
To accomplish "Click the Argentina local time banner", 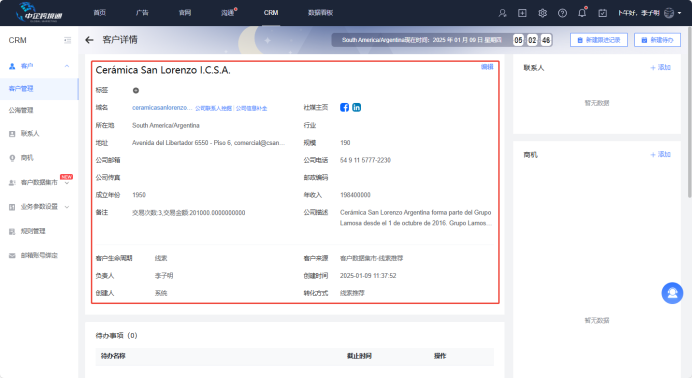I will tap(442, 40).
